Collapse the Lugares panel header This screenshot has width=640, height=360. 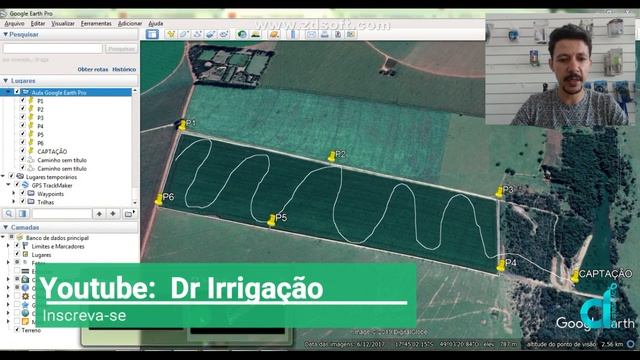(x=5, y=80)
